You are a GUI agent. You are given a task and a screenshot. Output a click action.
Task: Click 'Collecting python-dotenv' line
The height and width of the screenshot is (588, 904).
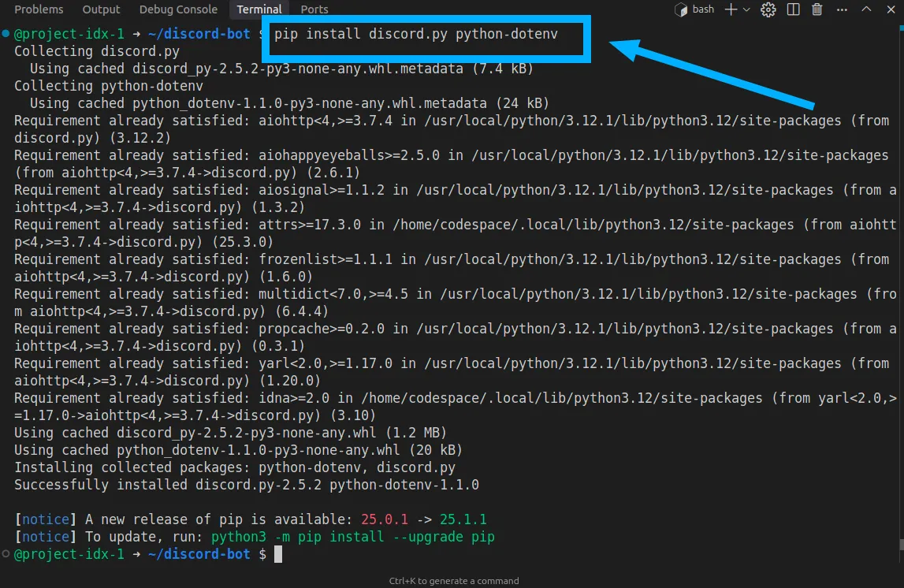[x=109, y=86]
